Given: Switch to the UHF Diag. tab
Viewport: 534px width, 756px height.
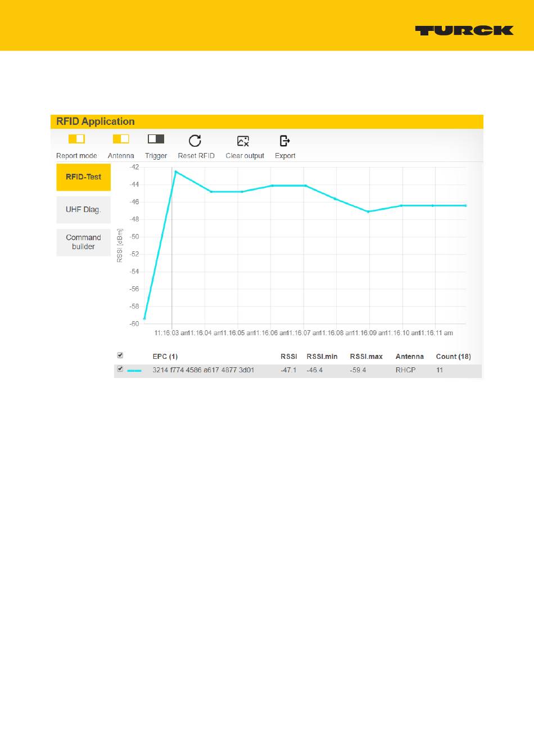Looking at the screenshot, I should [x=83, y=210].
